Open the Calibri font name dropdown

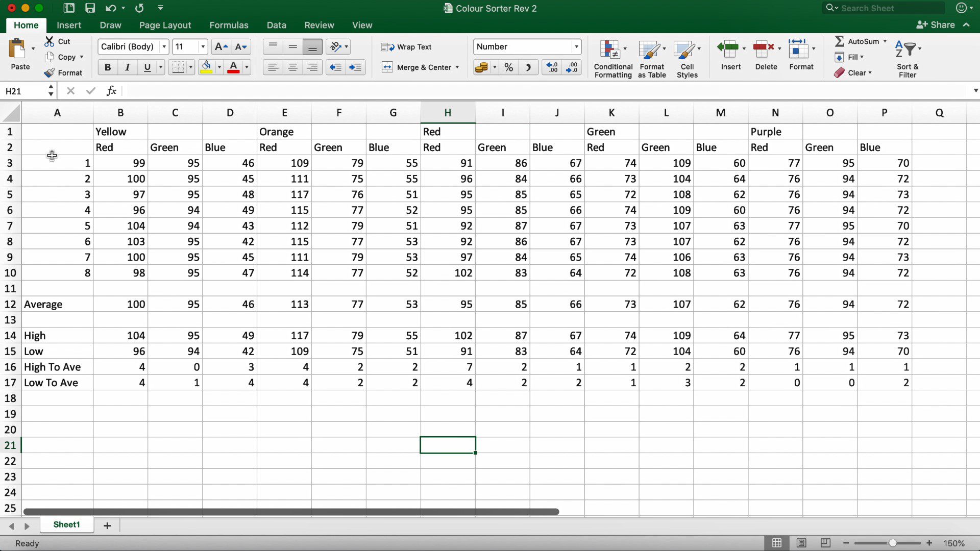pos(164,47)
